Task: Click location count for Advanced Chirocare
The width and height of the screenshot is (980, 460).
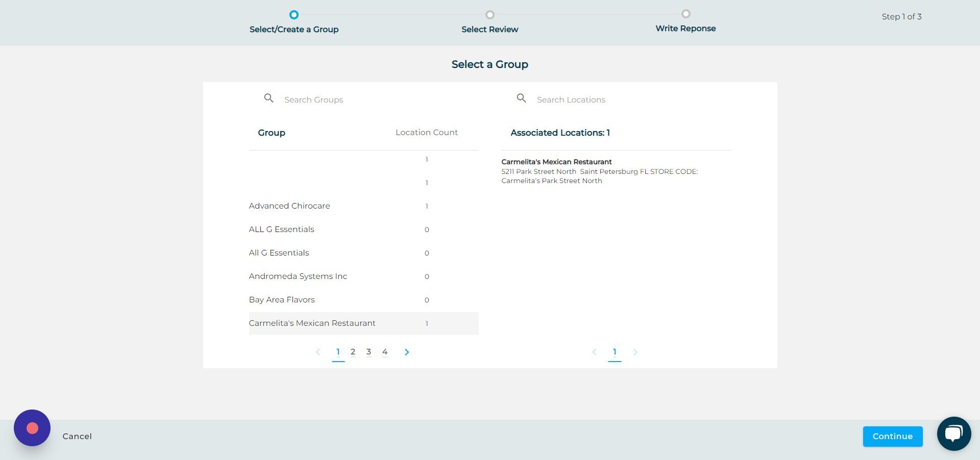Action: 427,206
